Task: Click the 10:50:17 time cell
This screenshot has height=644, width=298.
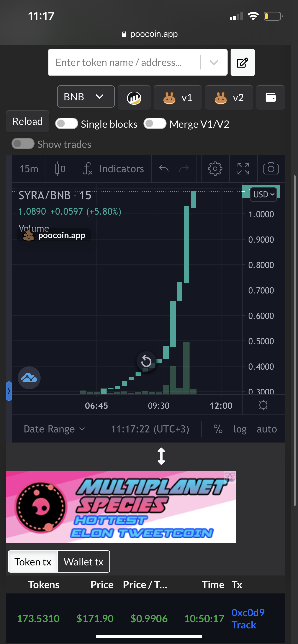Action: (x=204, y=619)
